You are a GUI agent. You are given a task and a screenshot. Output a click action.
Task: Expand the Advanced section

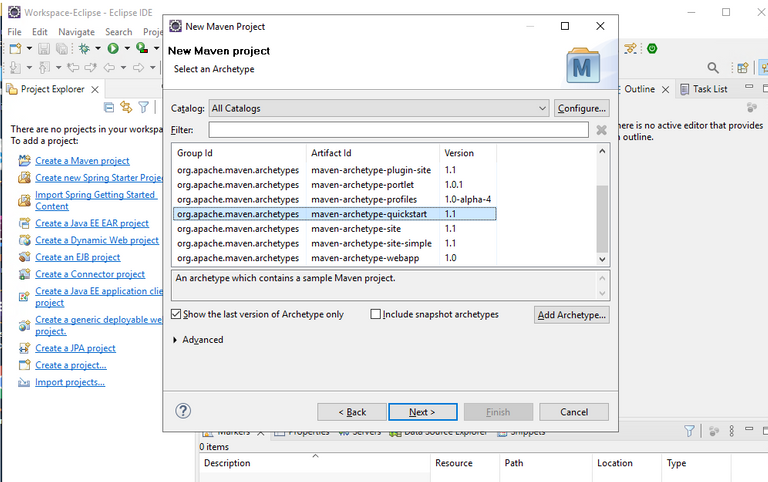pos(175,339)
